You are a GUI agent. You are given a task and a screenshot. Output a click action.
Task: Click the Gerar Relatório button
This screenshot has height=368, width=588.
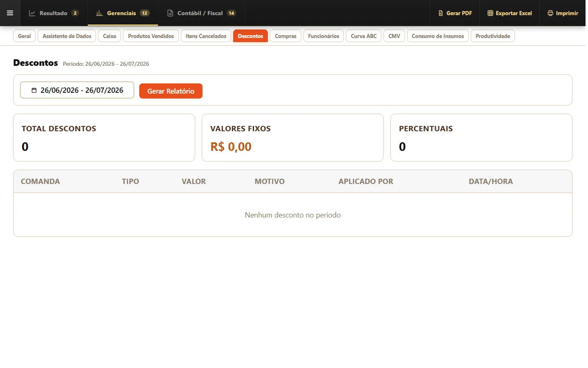point(171,91)
